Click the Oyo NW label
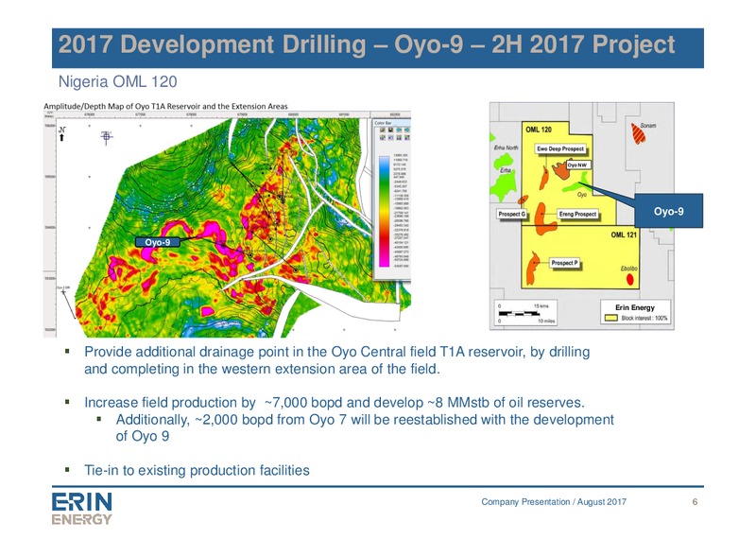 click(577, 165)
